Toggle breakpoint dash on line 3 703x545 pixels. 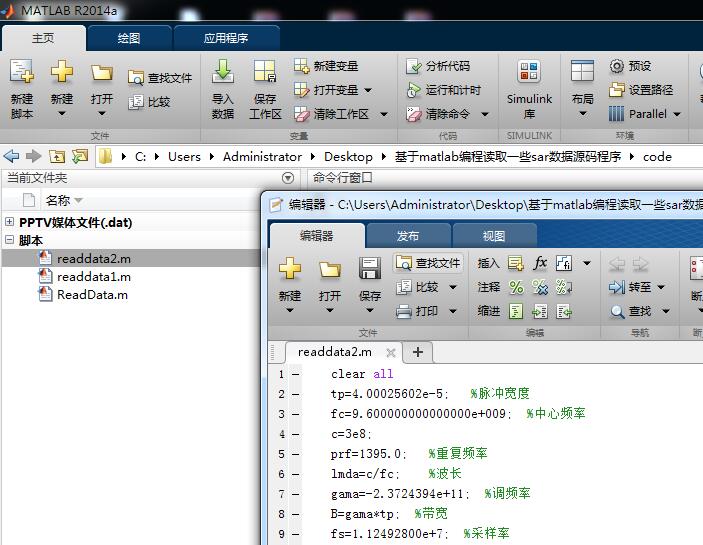pos(295,414)
